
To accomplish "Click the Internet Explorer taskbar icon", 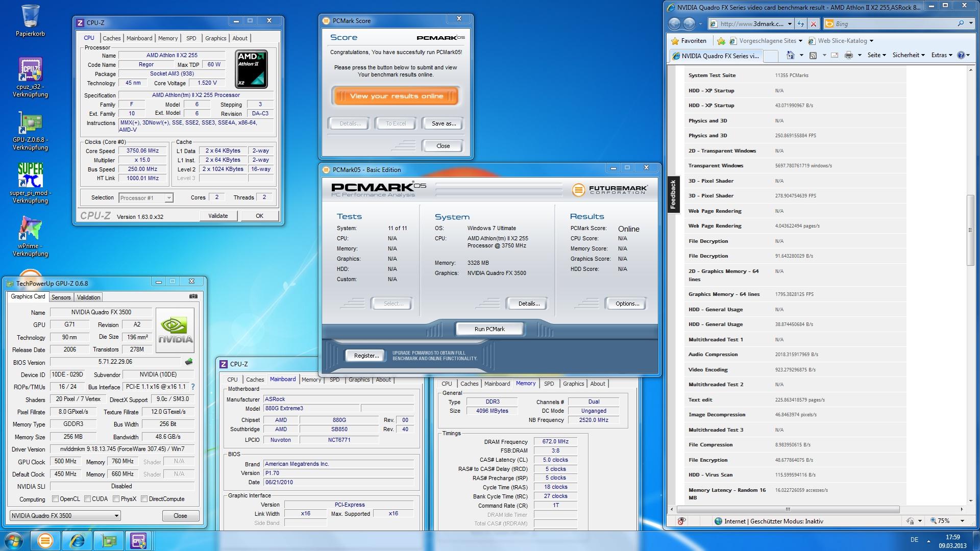I will pyautogui.click(x=77, y=541).
